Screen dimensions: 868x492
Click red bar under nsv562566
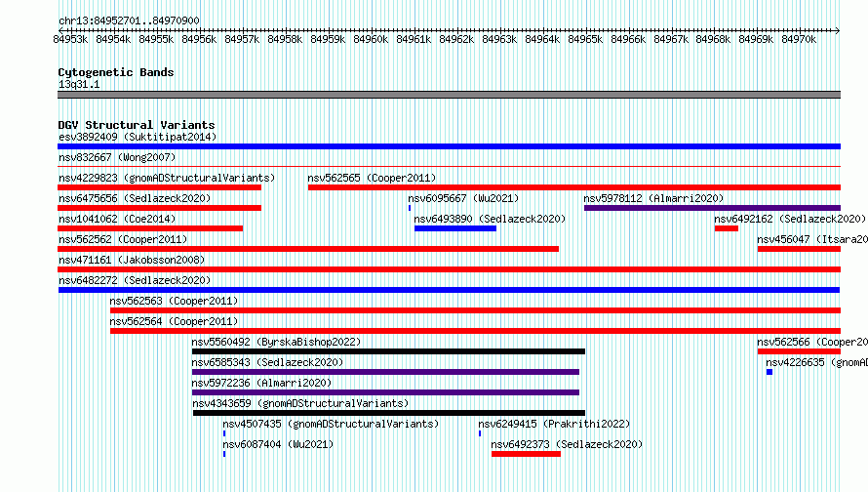tap(800, 351)
